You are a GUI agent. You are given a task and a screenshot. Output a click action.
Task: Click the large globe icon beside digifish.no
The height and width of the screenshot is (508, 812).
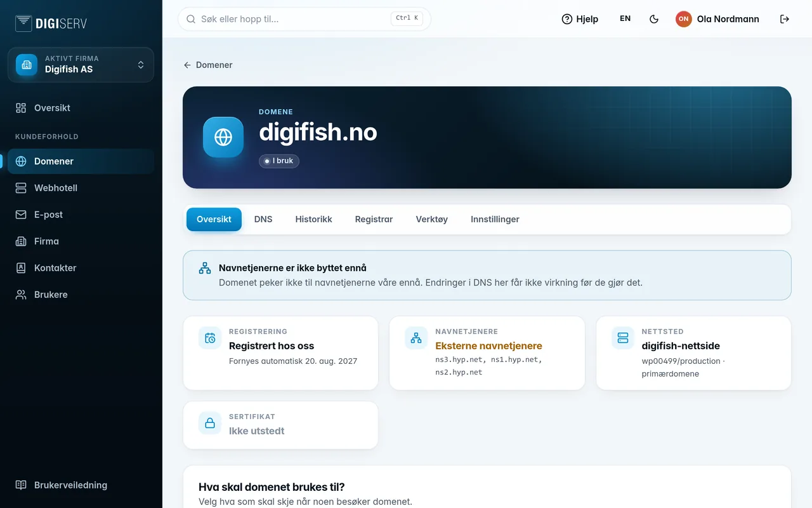[223, 137]
